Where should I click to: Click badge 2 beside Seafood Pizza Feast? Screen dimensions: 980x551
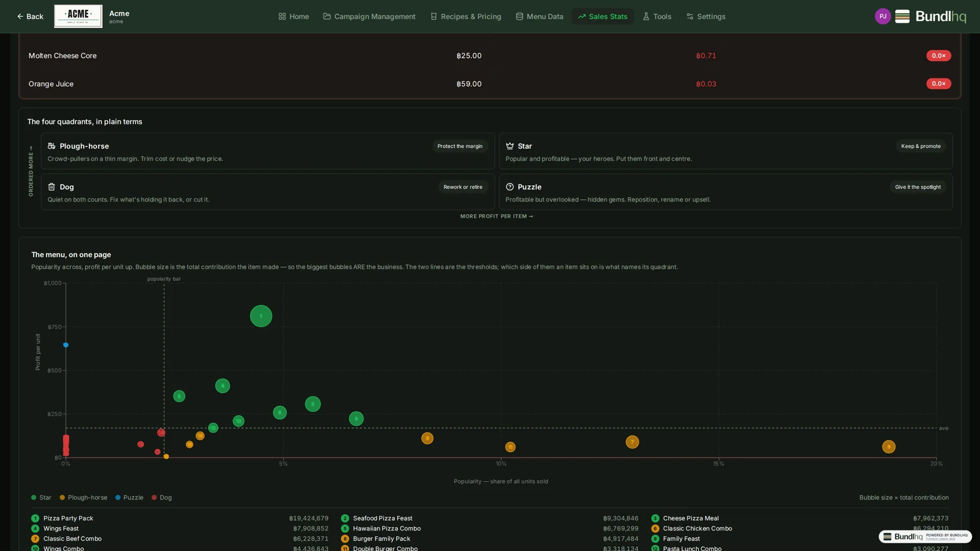[x=345, y=518]
